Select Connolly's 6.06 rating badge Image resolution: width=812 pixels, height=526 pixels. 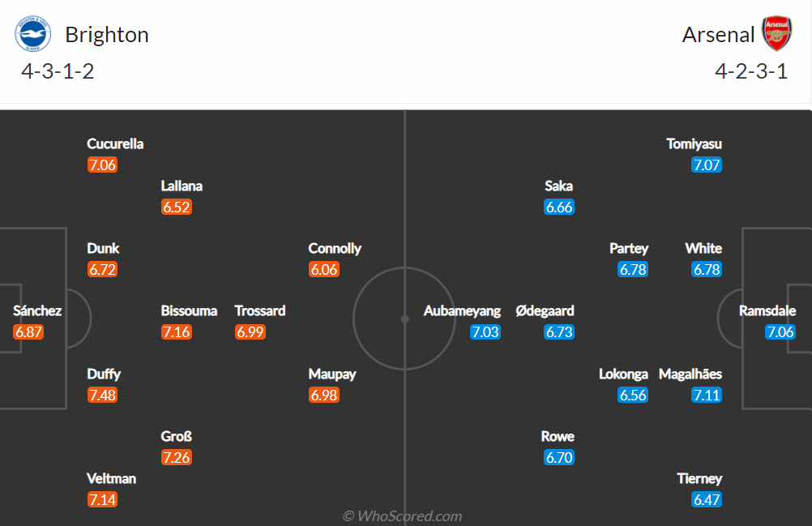[x=324, y=269]
